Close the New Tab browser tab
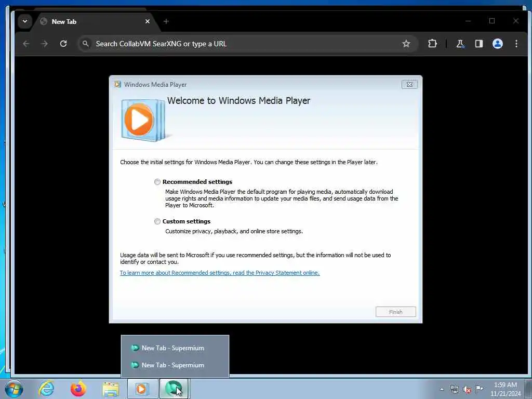 (147, 21)
